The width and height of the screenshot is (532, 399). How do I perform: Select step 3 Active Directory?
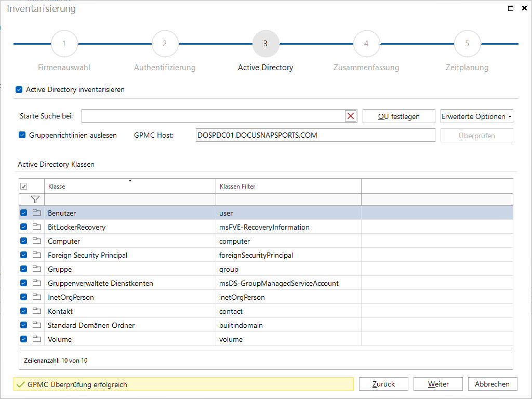tap(265, 44)
